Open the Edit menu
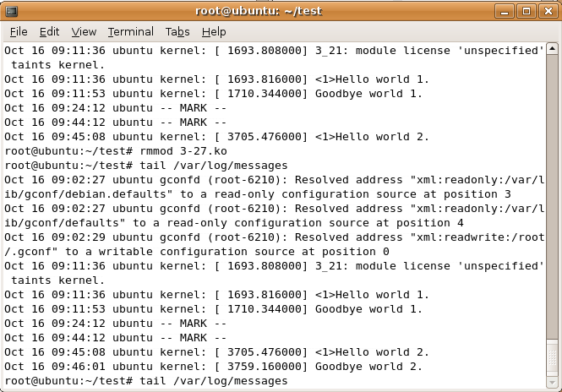The image size is (562, 392). (x=49, y=32)
